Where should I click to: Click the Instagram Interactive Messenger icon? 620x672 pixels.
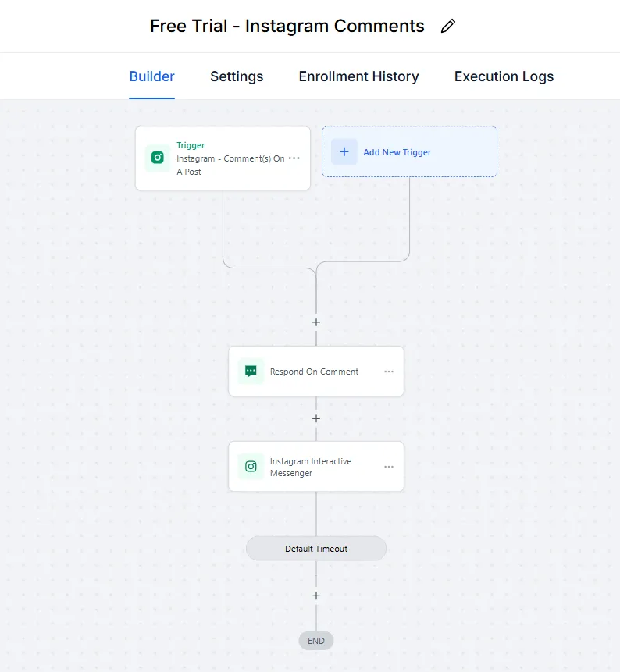pos(251,467)
